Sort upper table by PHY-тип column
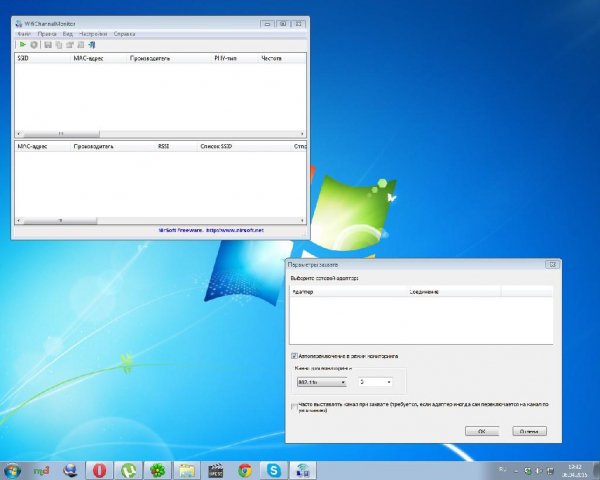600x480 pixels. 235,58
